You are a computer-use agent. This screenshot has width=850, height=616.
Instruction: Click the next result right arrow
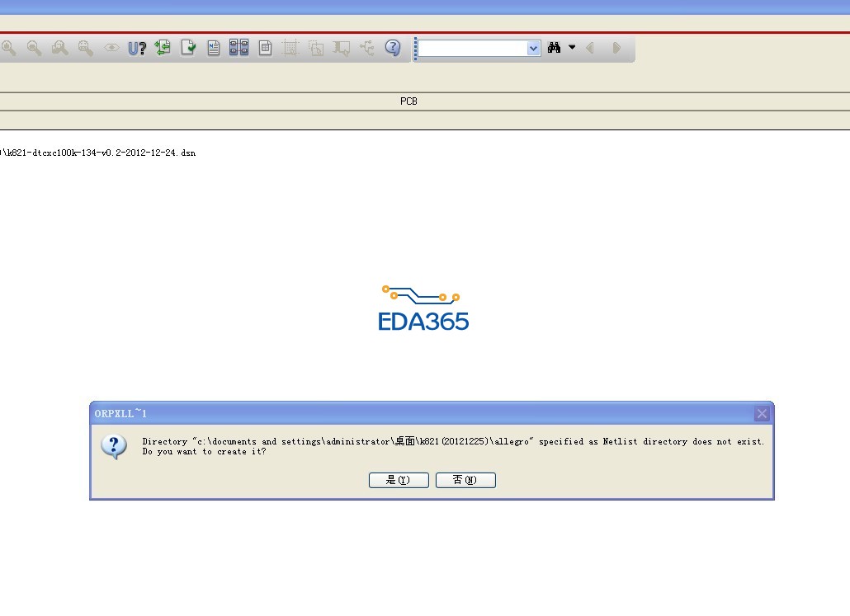coord(616,48)
